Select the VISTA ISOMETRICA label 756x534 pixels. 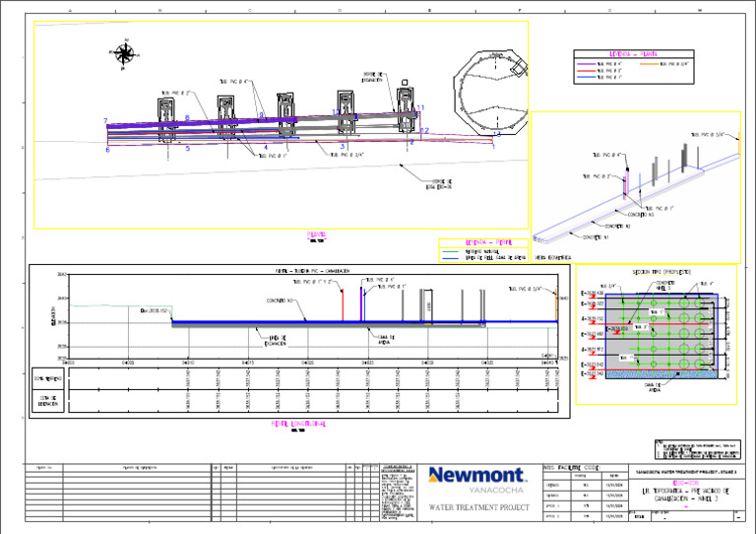click(553, 258)
